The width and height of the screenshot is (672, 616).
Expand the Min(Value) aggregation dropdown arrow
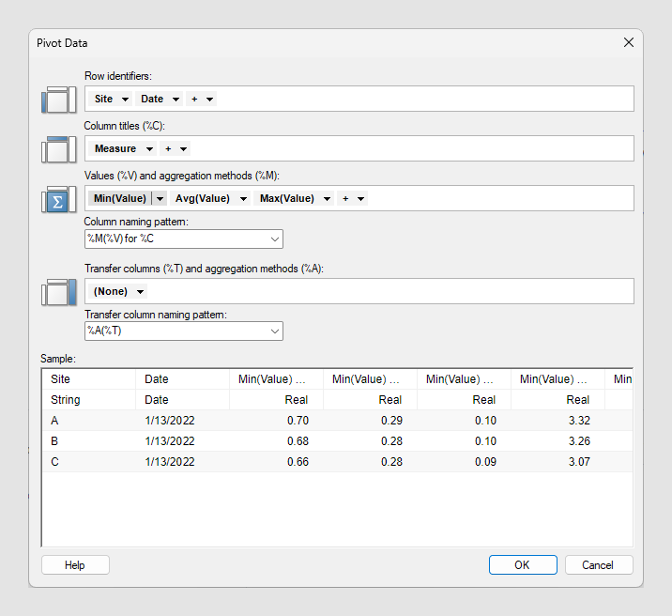tap(160, 198)
